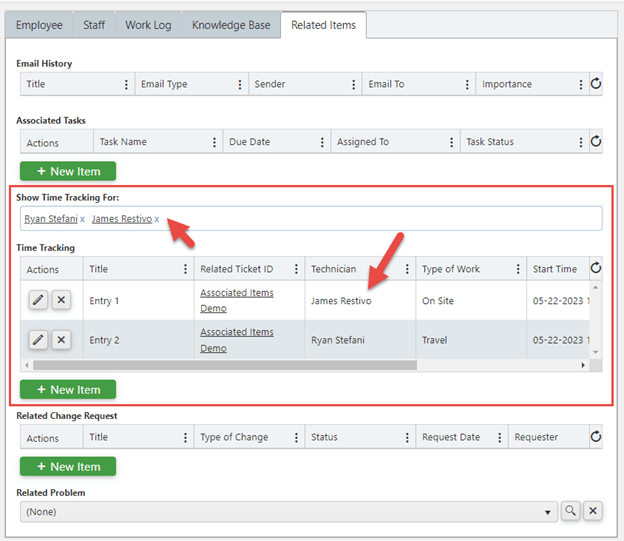Viewport: 624px width, 541px height.
Task: Open the Due Date column options menu
Action: (x=322, y=142)
